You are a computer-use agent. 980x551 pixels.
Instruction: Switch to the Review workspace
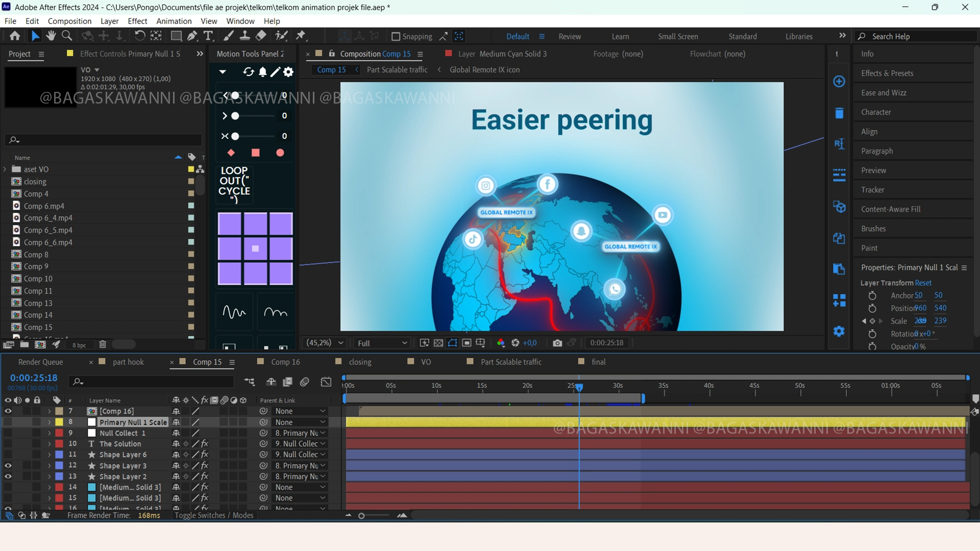click(570, 36)
